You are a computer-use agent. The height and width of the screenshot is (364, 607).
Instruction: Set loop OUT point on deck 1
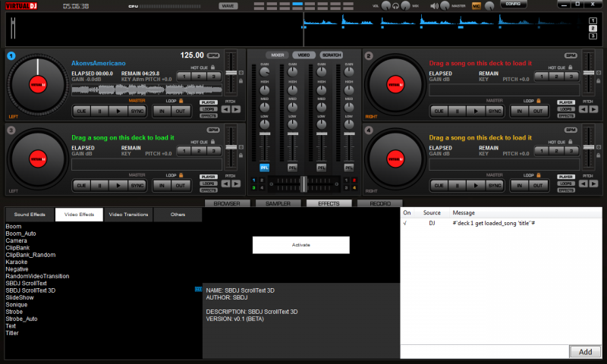(181, 111)
